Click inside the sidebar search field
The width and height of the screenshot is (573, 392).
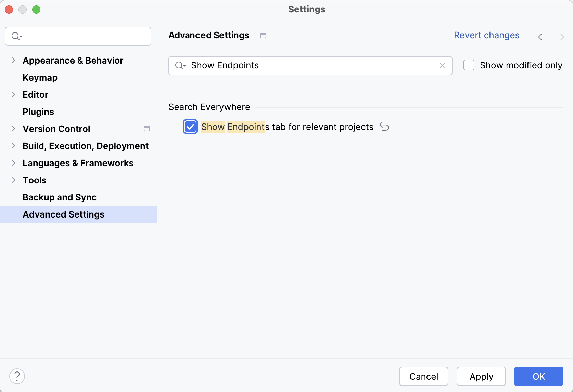coord(78,36)
